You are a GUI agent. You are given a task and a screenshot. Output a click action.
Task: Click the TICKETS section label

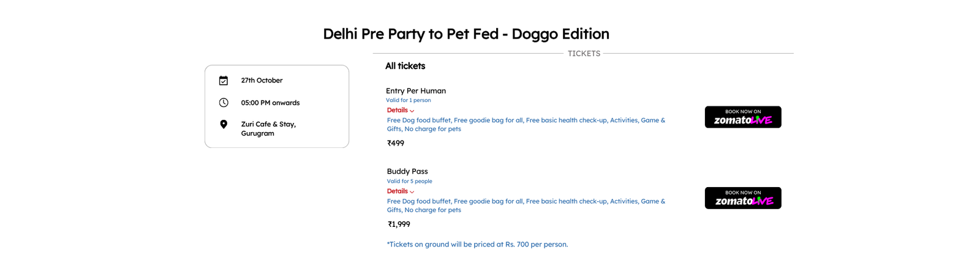pyautogui.click(x=584, y=54)
